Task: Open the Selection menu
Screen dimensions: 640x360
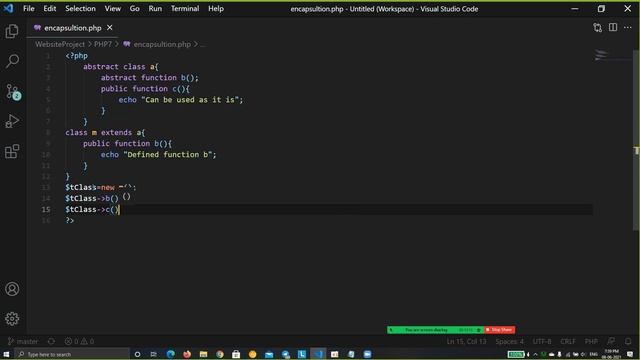Action: coord(80,9)
